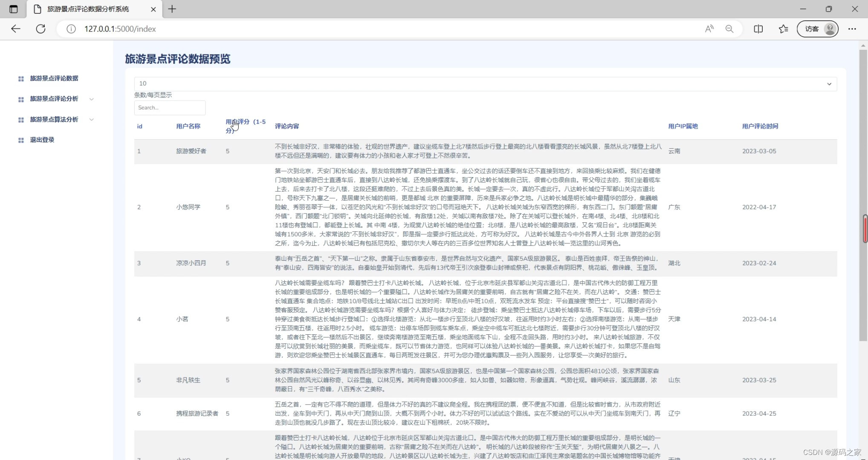This screenshot has width=868, height=460.
Task: Click the browser back arrow icon
Action: tap(16, 29)
